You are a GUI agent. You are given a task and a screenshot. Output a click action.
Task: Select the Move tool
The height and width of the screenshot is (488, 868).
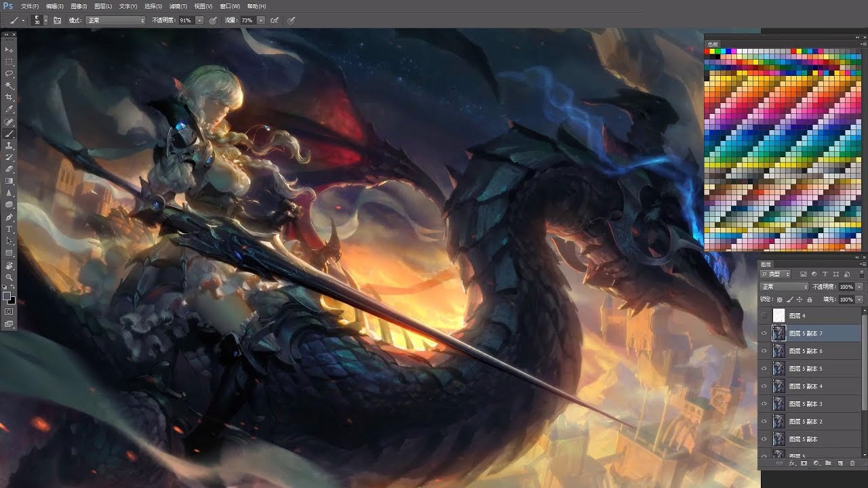point(9,49)
